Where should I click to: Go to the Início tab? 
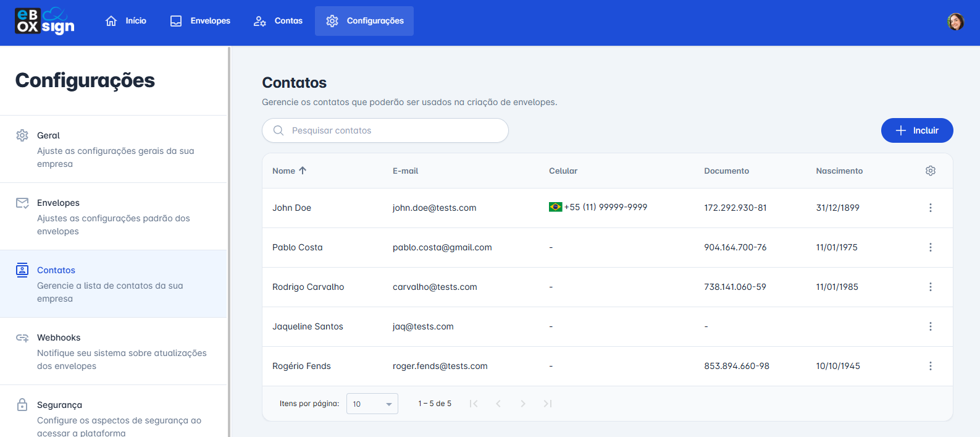click(126, 21)
